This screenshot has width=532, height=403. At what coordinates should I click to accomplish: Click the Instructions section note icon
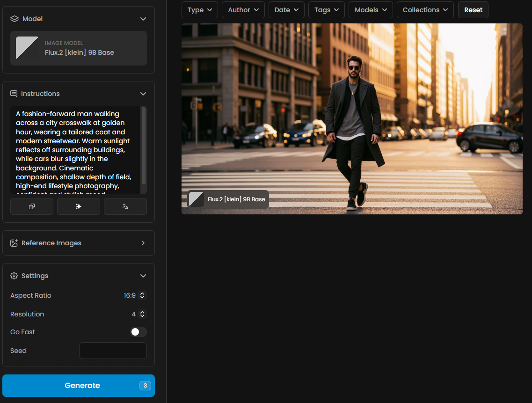14,94
